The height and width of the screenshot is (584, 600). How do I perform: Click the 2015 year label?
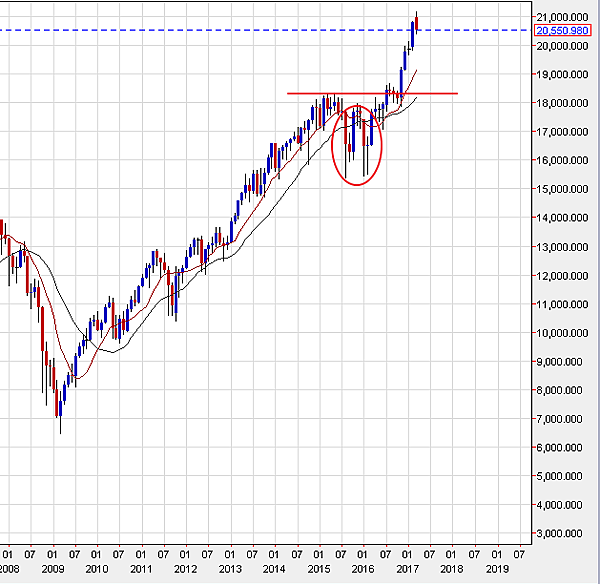(x=319, y=569)
